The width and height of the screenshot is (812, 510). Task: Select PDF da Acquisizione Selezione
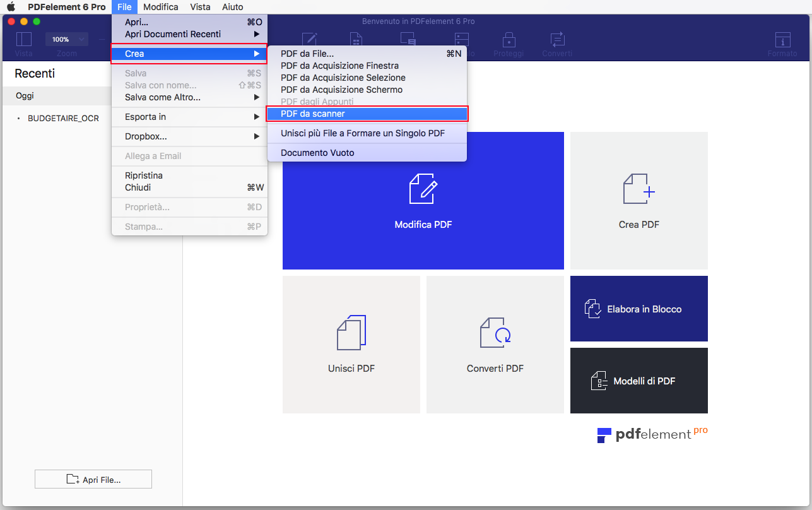pos(367,78)
